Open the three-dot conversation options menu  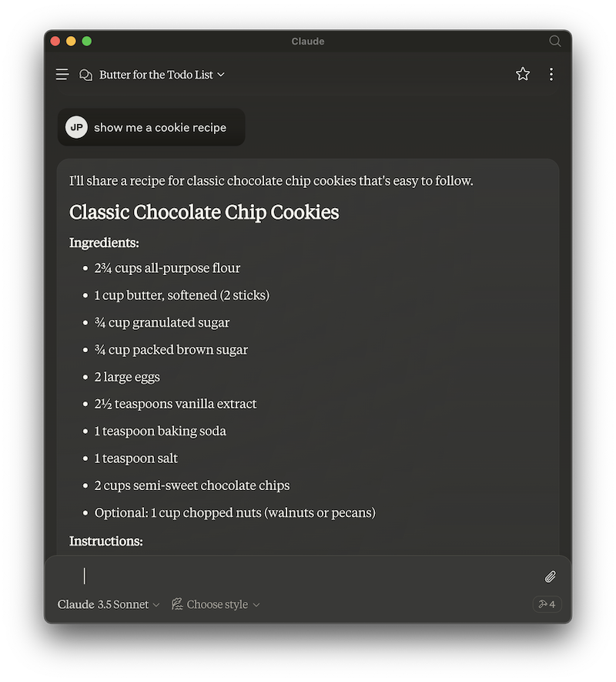click(x=551, y=74)
